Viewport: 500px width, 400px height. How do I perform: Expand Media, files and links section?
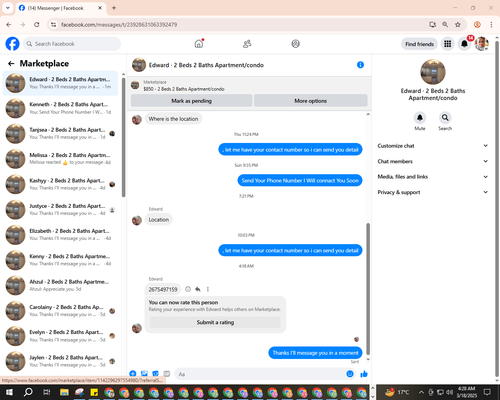tap(433, 177)
